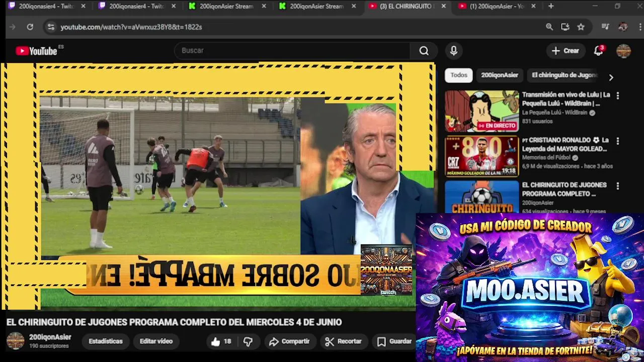
Task: View site information icon beside URL
Action: (x=50, y=27)
